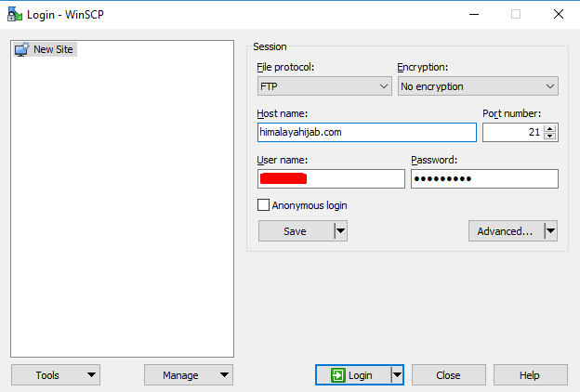Select the New Site entry
The image size is (580, 392).
click(46, 49)
